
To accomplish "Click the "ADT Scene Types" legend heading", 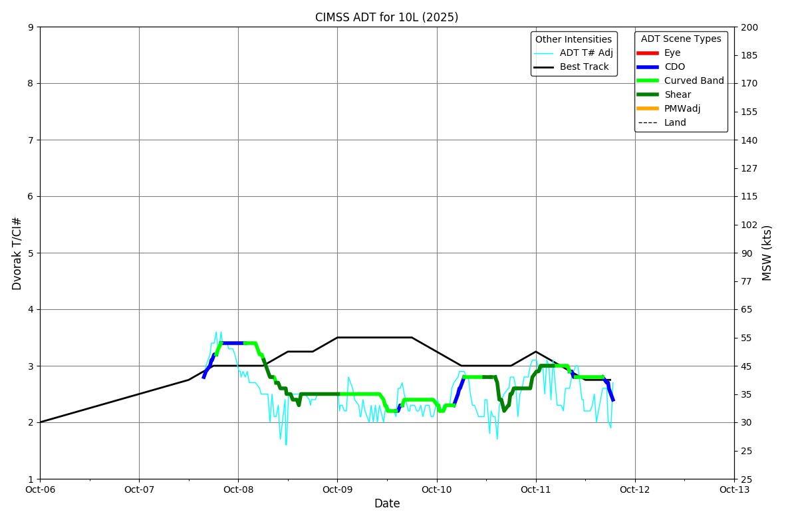I will [681, 39].
